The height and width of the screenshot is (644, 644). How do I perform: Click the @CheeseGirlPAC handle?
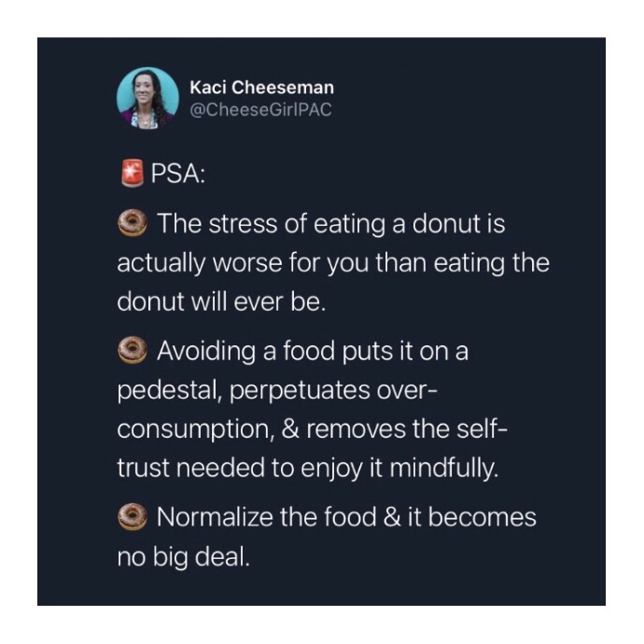(x=260, y=109)
